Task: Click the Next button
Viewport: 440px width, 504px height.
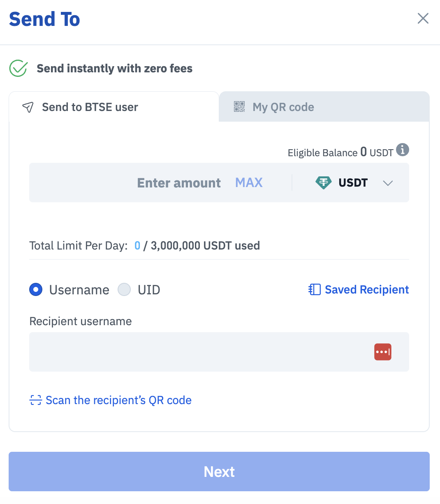Action: click(219, 472)
